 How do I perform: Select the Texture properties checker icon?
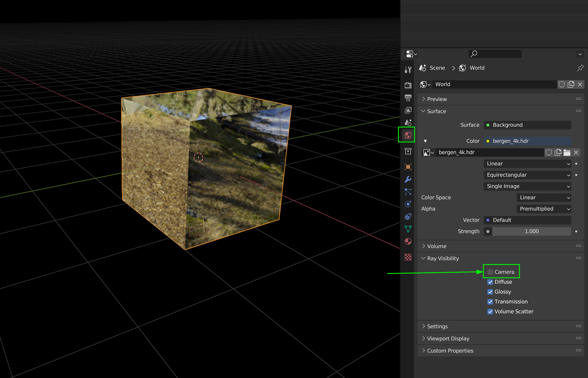click(x=408, y=257)
